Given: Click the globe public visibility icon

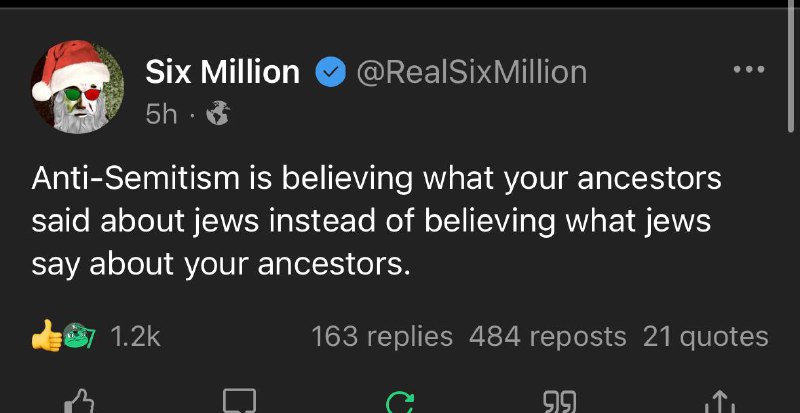Looking at the screenshot, I should click(218, 114).
